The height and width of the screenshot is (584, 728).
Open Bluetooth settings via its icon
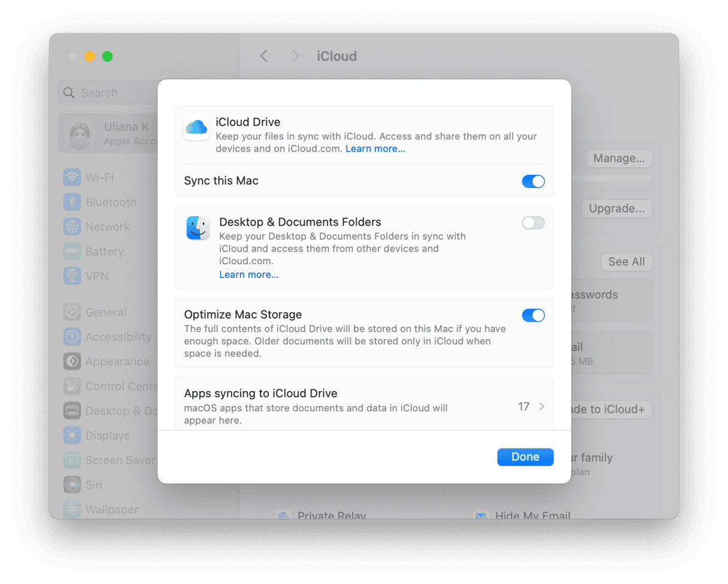(x=72, y=202)
